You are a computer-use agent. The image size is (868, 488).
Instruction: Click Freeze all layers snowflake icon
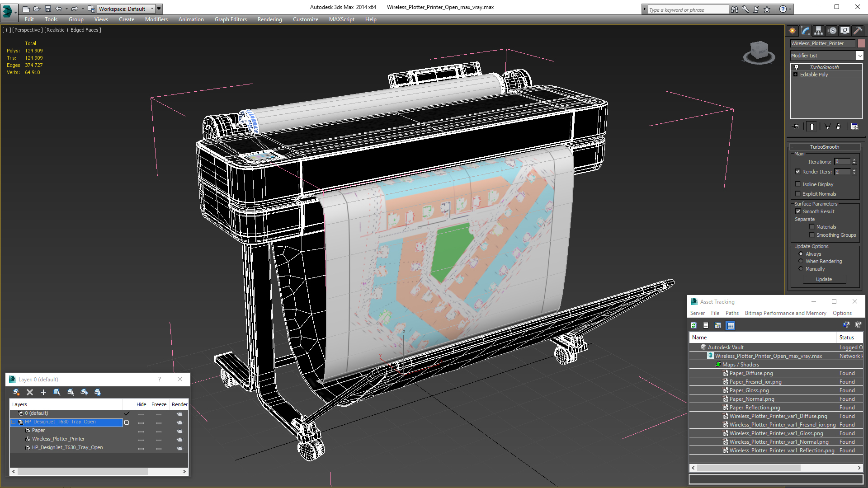tap(98, 392)
